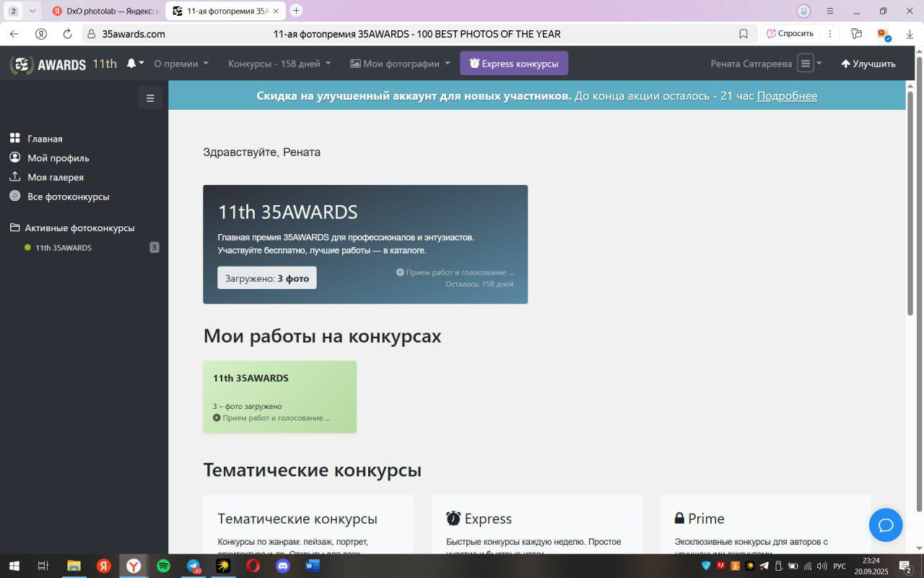The width and height of the screenshot is (924, 578).
Task: Expand 'Конкурсы - 158 дней' dropdown
Action: point(279,64)
